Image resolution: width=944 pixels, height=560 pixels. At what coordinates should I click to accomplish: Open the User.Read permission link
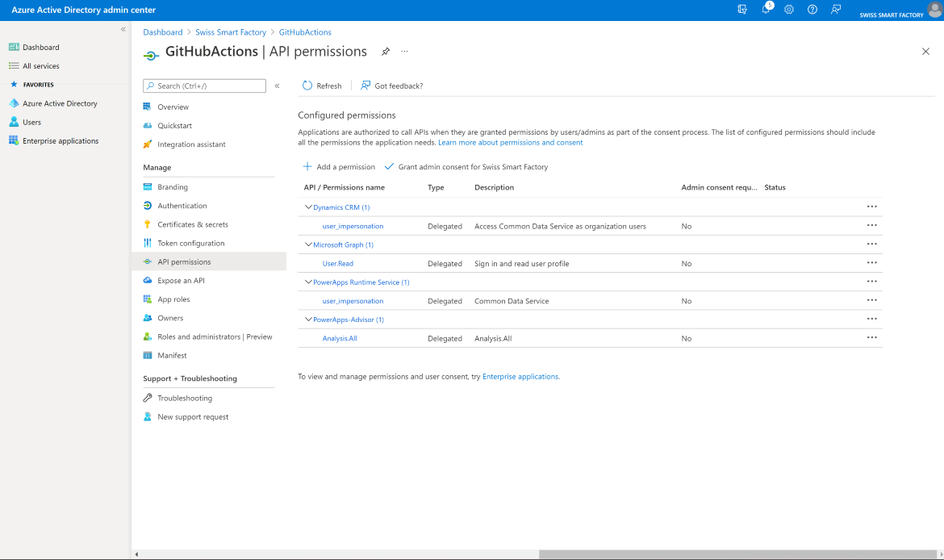[x=338, y=264]
